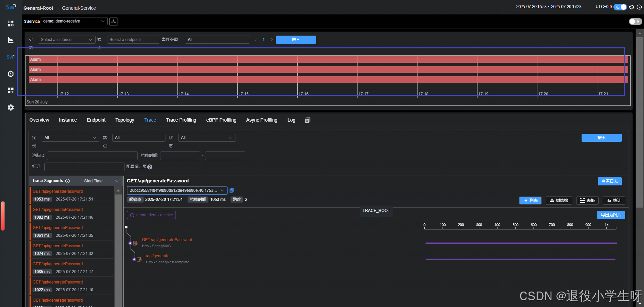Image resolution: width=644 pixels, height=307 pixels.
Task: Copy the trace ID with copy icon
Action: (x=232, y=190)
